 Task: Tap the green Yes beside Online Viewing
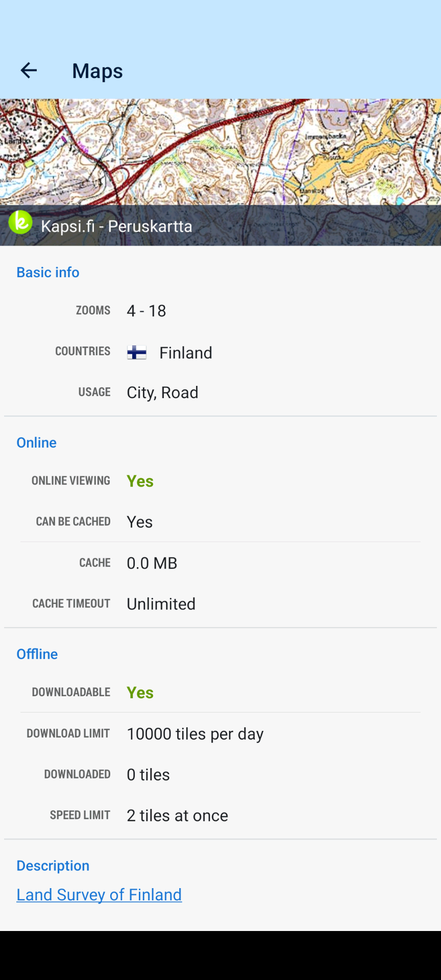pos(140,481)
